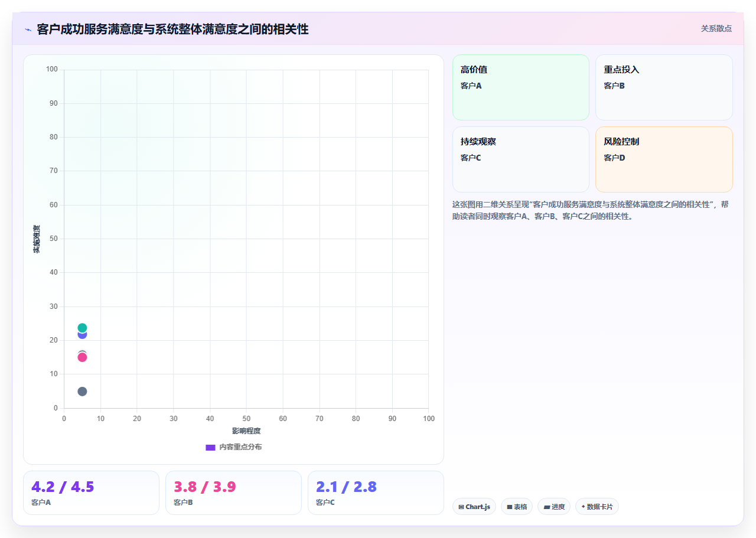The height and width of the screenshot is (538, 756).
Task: Click the 表格 tag
Action: pyautogui.click(x=517, y=507)
